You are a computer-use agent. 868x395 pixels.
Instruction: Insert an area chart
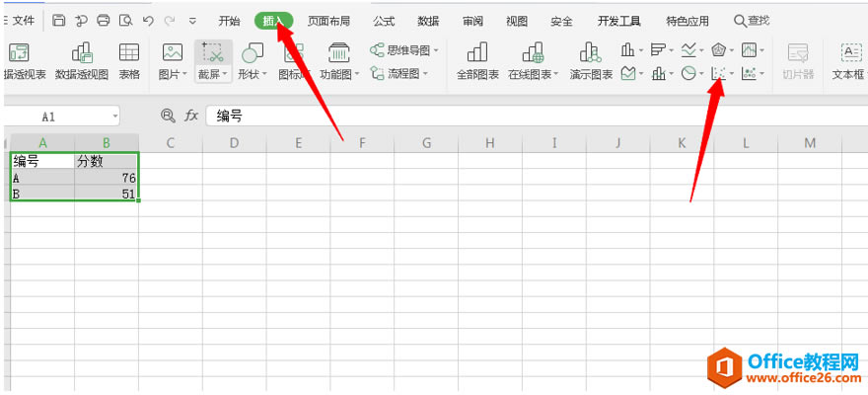tap(628, 73)
